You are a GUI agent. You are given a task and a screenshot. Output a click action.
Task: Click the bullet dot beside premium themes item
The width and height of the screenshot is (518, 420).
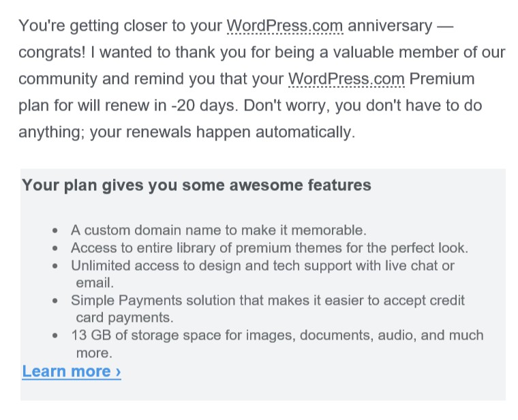point(55,248)
